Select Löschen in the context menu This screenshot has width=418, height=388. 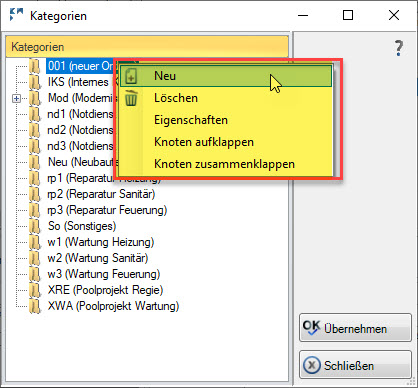(176, 98)
